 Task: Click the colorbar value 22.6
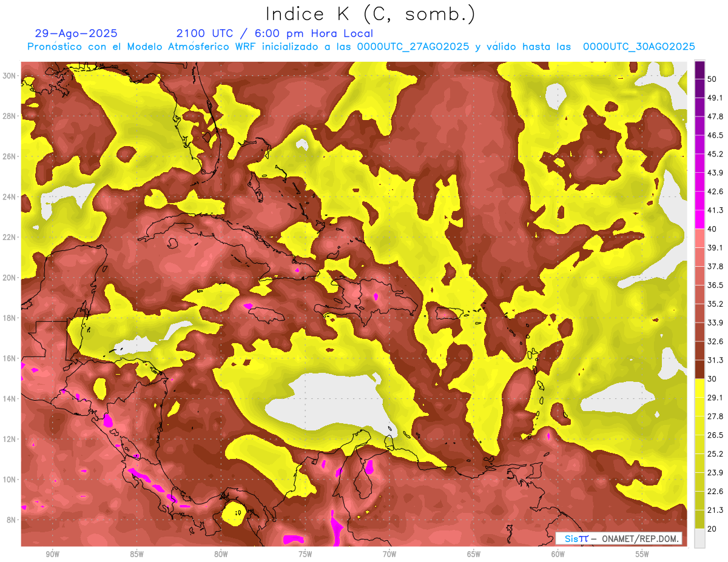point(715,491)
